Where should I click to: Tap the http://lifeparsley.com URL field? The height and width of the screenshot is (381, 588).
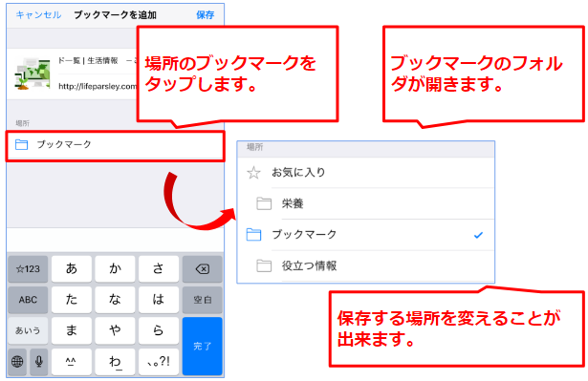tap(98, 86)
